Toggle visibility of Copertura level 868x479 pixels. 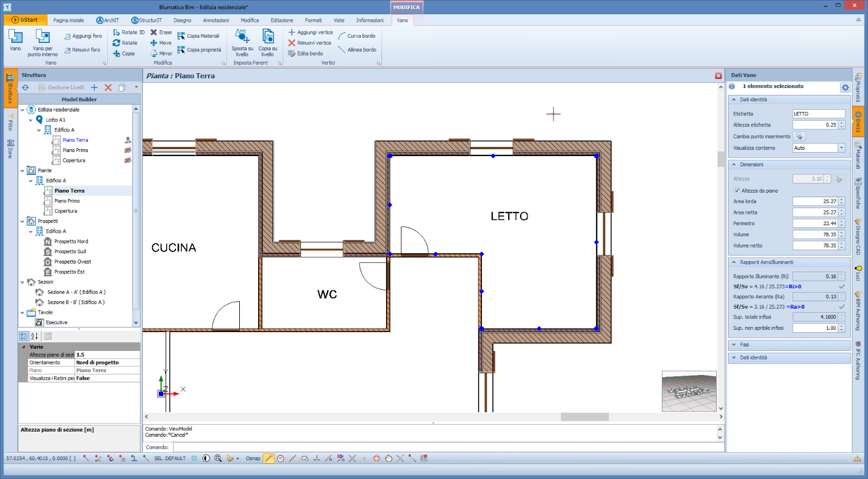[x=128, y=161]
